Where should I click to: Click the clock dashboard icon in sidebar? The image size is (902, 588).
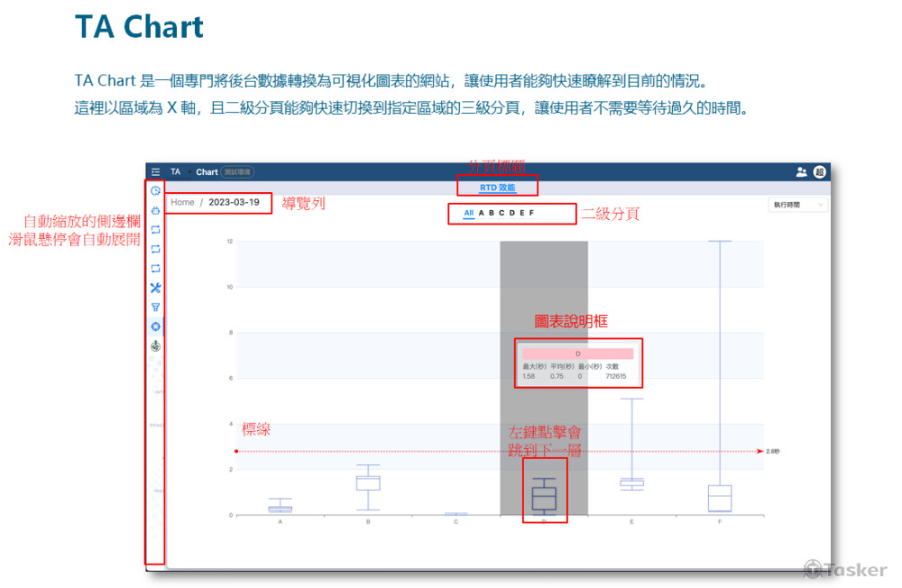[155, 191]
